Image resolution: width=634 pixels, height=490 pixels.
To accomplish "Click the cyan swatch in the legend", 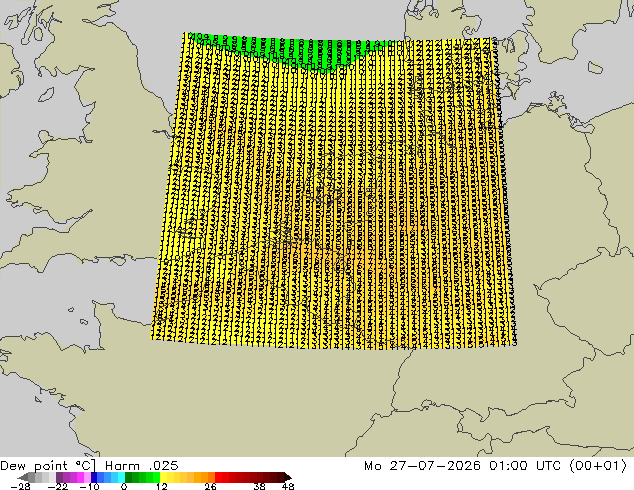I will point(121,477).
